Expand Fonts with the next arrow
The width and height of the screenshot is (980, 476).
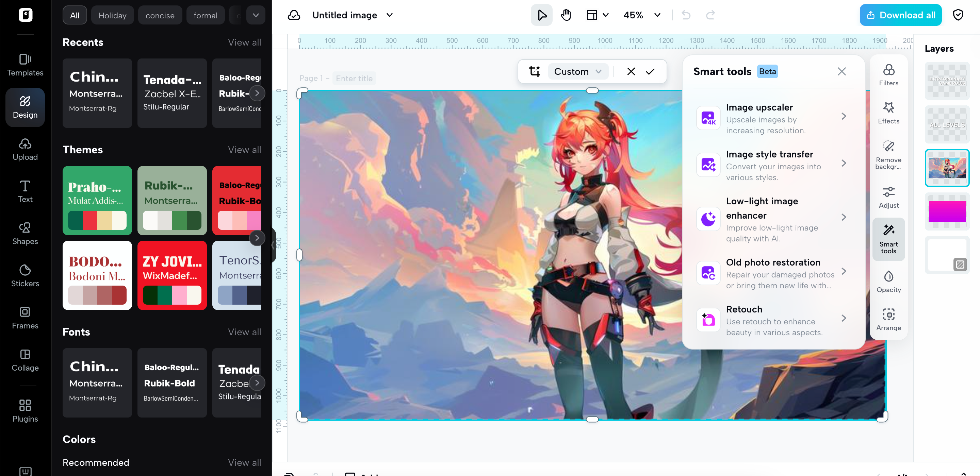(x=257, y=383)
